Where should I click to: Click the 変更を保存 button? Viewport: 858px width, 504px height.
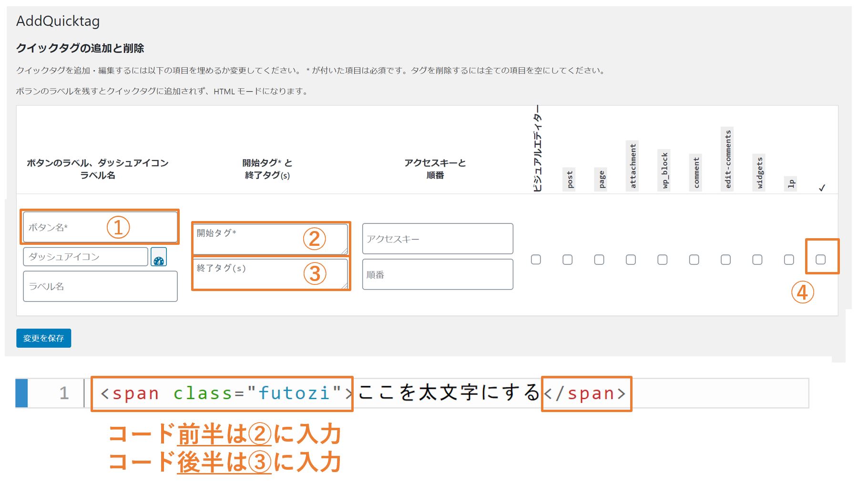(43, 338)
